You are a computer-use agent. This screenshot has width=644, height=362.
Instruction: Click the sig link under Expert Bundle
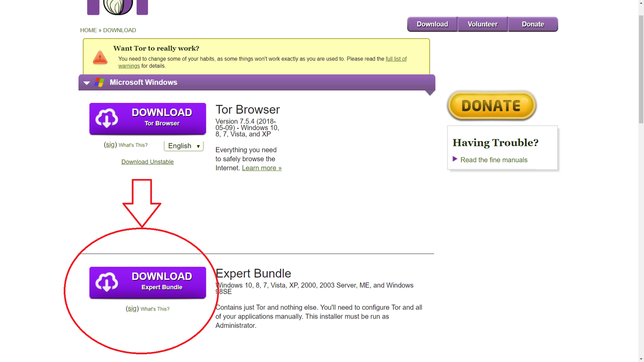coord(132,309)
